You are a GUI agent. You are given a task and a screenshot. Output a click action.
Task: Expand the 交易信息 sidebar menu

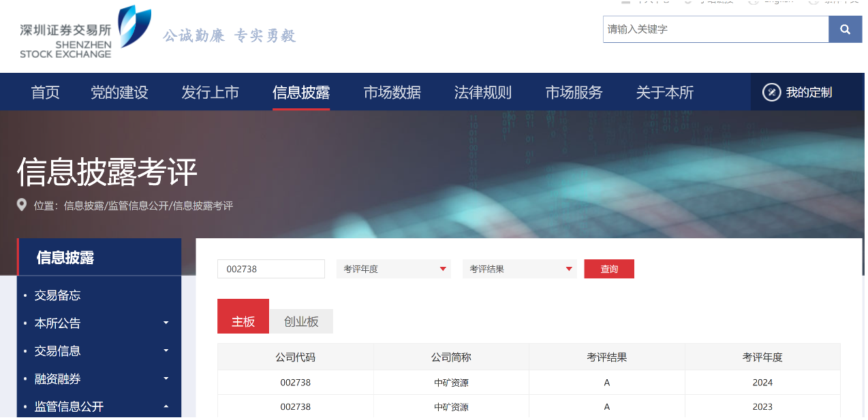click(x=166, y=351)
